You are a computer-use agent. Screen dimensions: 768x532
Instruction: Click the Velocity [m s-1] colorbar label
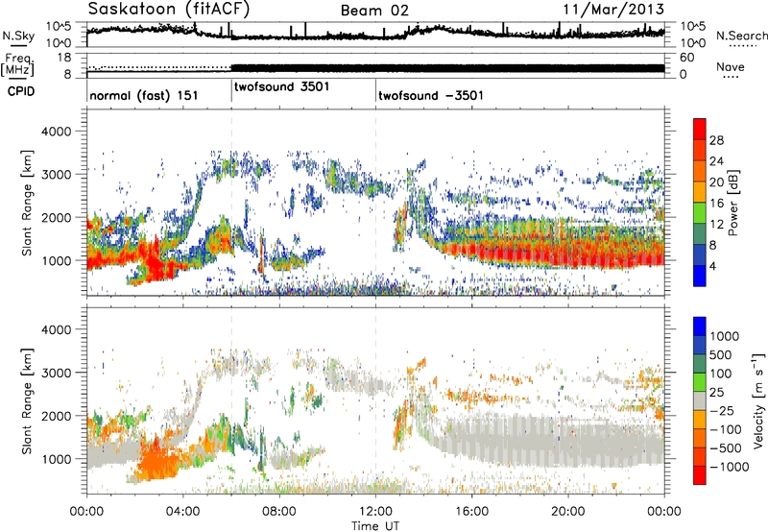pyautogui.click(x=758, y=400)
